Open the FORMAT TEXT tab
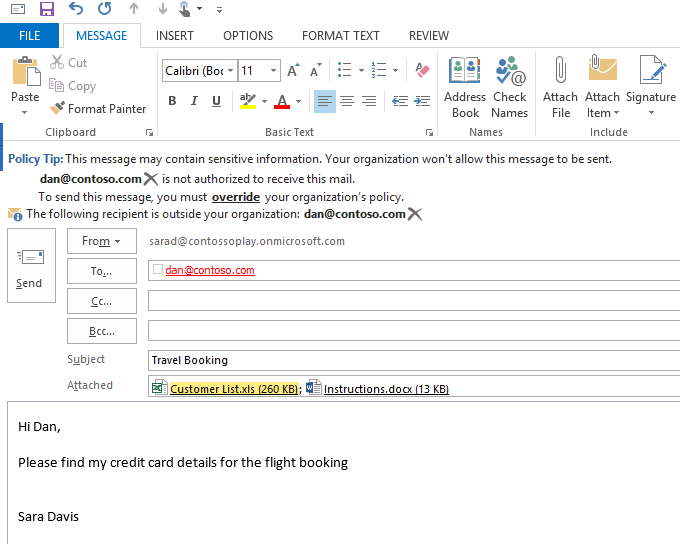Image resolution: width=680 pixels, height=544 pixels. pos(341,35)
